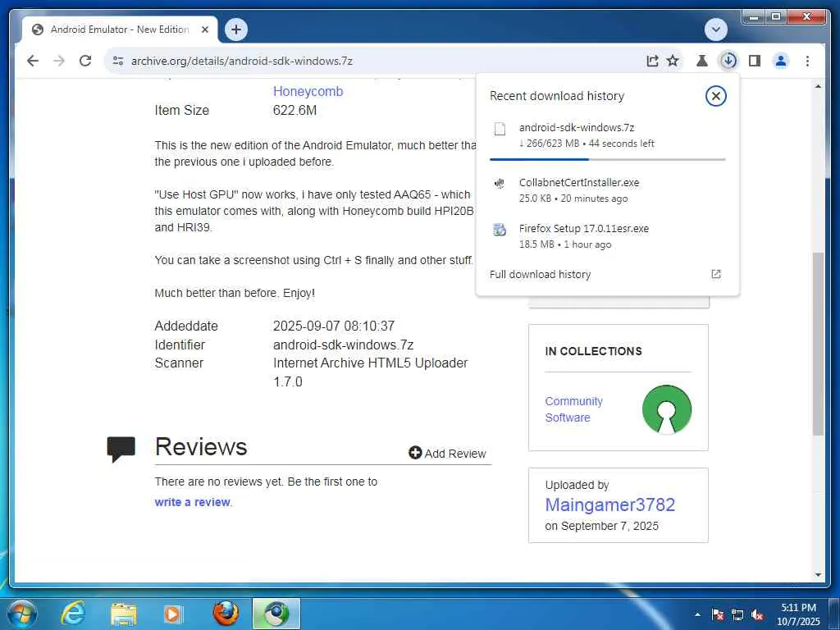Screen dimensions: 840x630
Task: Click the page vertical scrollbar thumb
Action: (818, 343)
